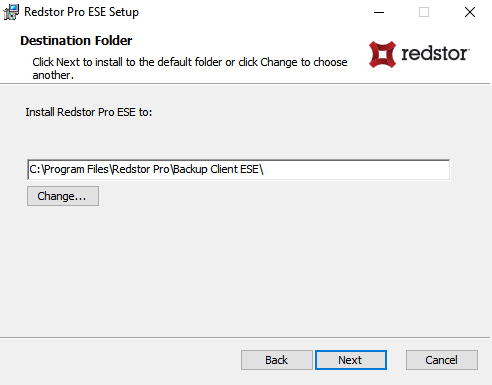492x385 pixels.
Task: Click empty space inside the destination path field
Action: [357, 170]
